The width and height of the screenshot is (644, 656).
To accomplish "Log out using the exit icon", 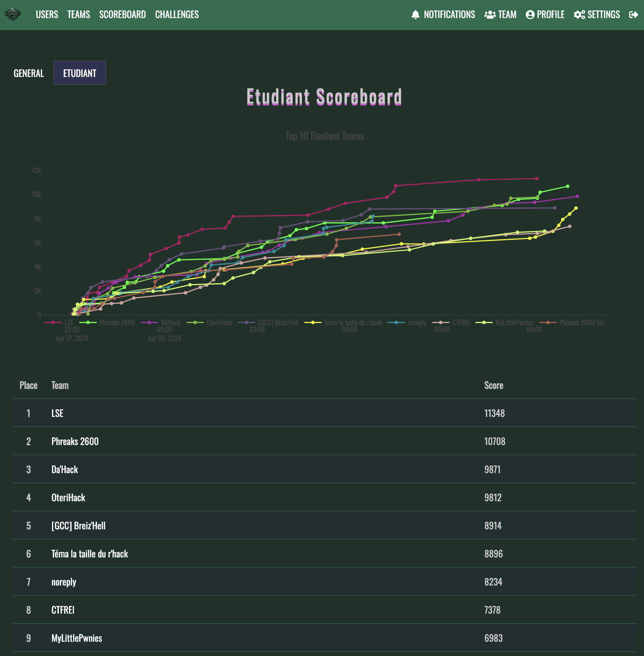I will pos(633,15).
